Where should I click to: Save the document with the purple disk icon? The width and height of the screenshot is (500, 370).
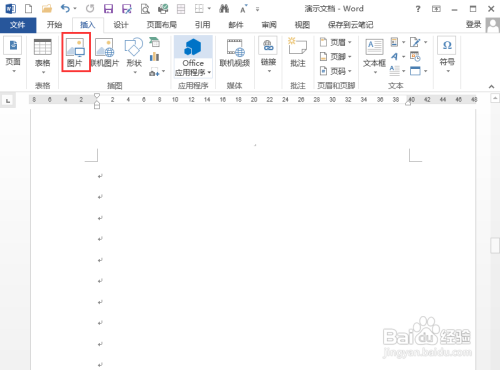[108, 9]
